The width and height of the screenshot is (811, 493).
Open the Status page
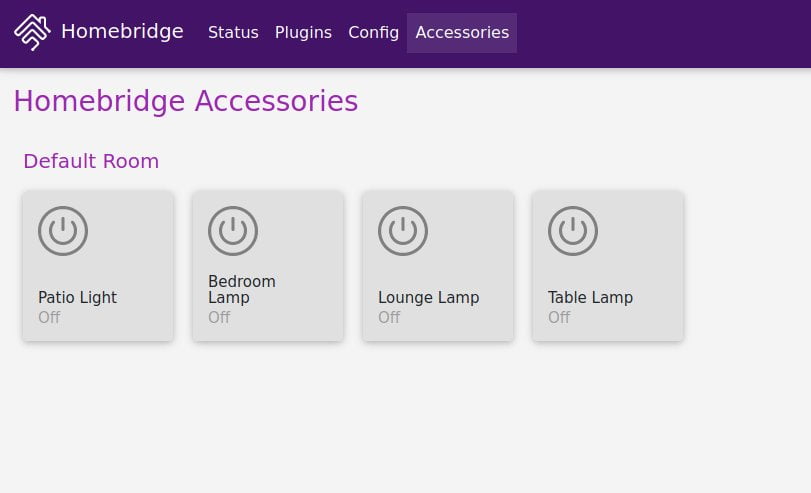click(x=233, y=32)
